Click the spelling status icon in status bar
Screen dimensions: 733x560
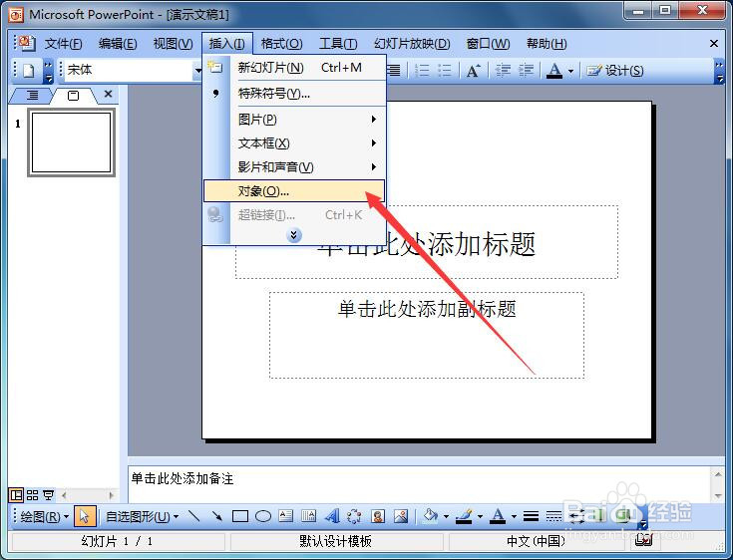point(643,540)
